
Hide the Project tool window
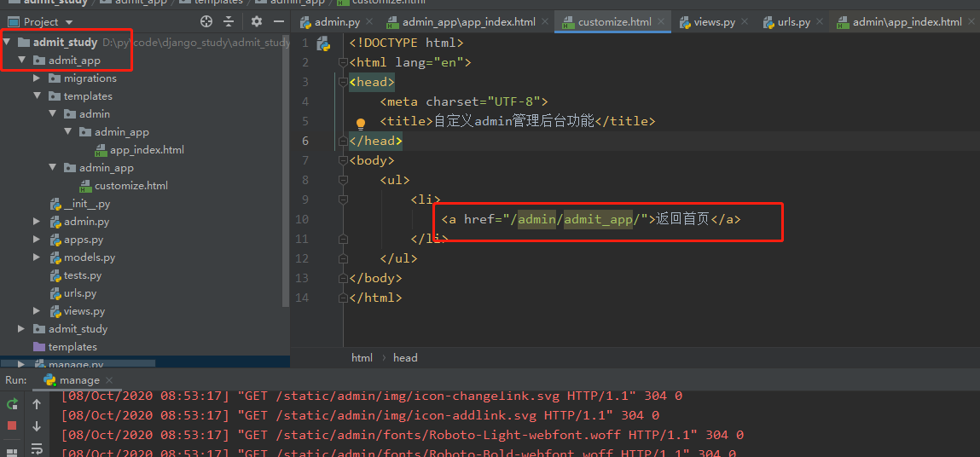(x=278, y=22)
